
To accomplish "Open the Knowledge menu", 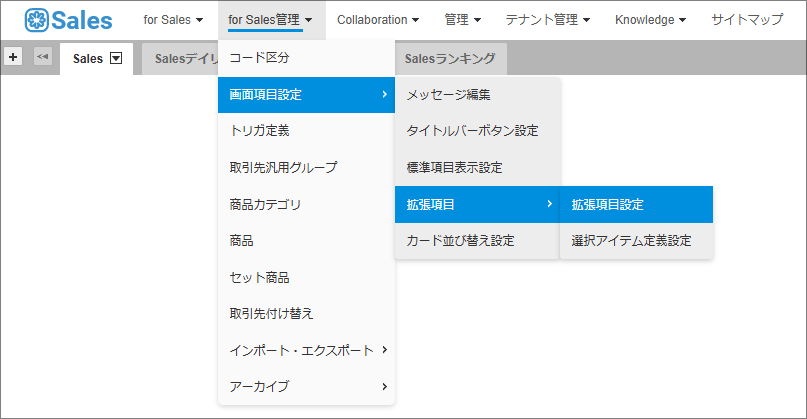I will 650,20.
